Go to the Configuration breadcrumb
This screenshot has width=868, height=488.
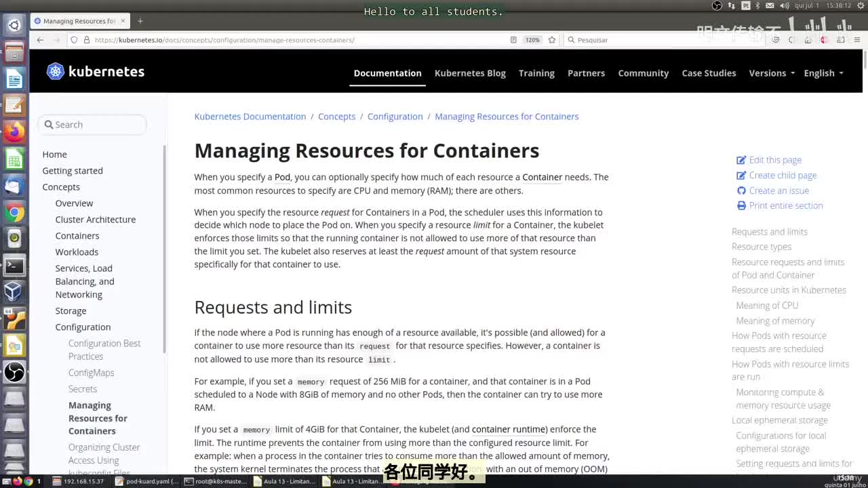(x=395, y=117)
